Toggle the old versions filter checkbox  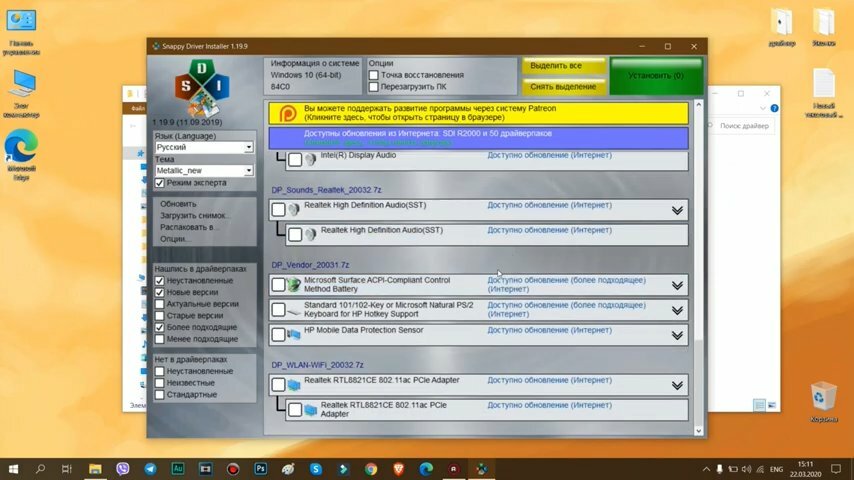pyautogui.click(x=160, y=315)
